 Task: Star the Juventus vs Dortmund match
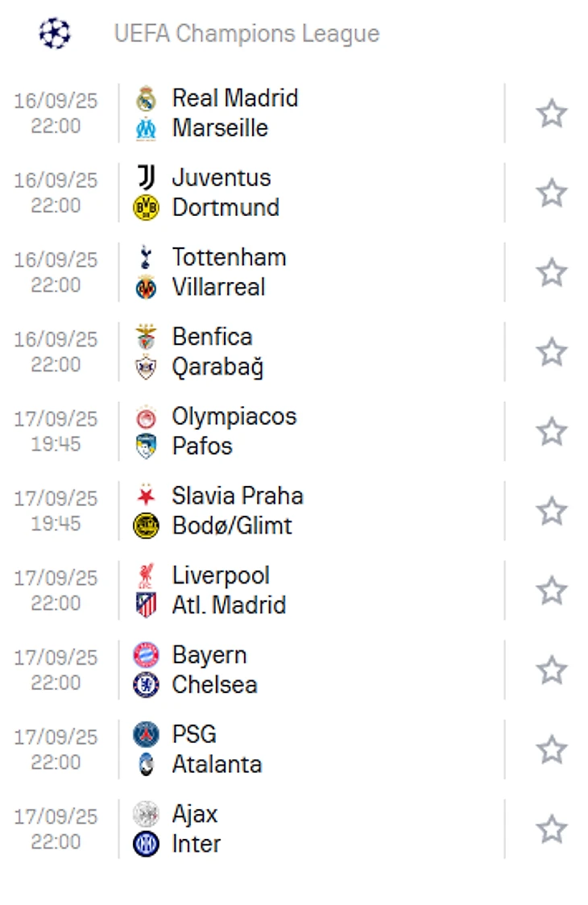(552, 193)
